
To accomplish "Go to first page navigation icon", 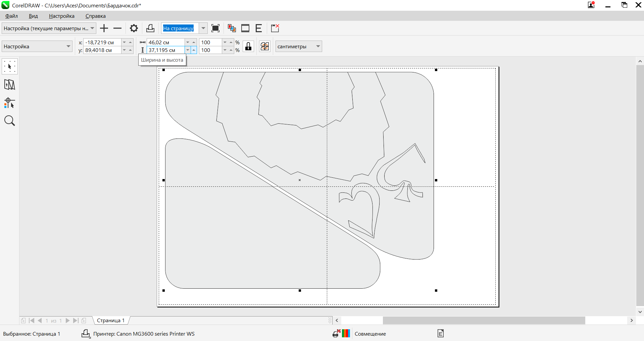I will [32, 321].
